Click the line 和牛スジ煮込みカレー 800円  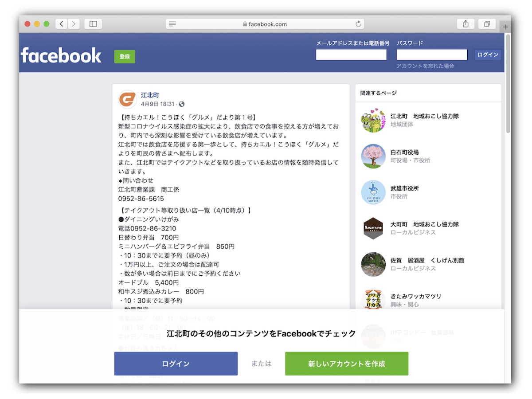click(161, 292)
